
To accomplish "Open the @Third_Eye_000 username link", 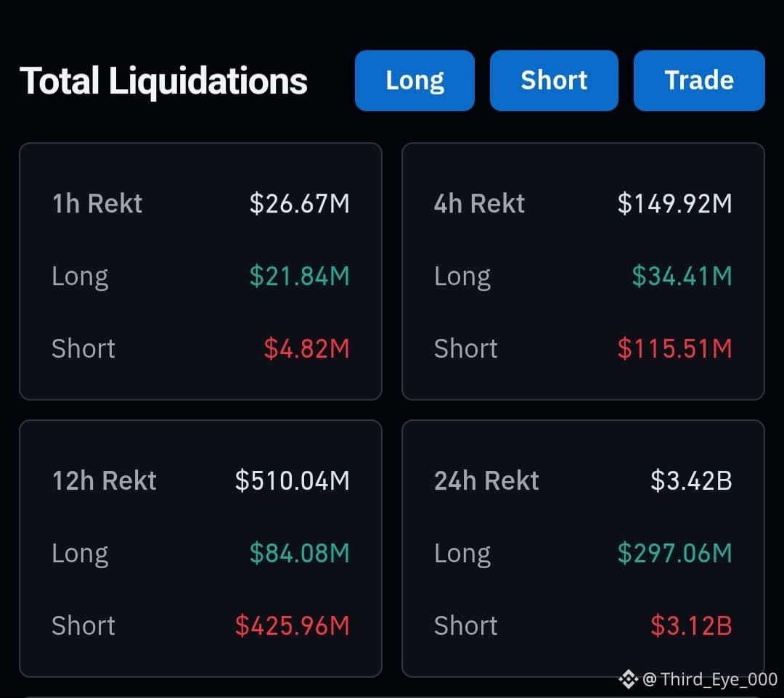I will click(710, 680).
